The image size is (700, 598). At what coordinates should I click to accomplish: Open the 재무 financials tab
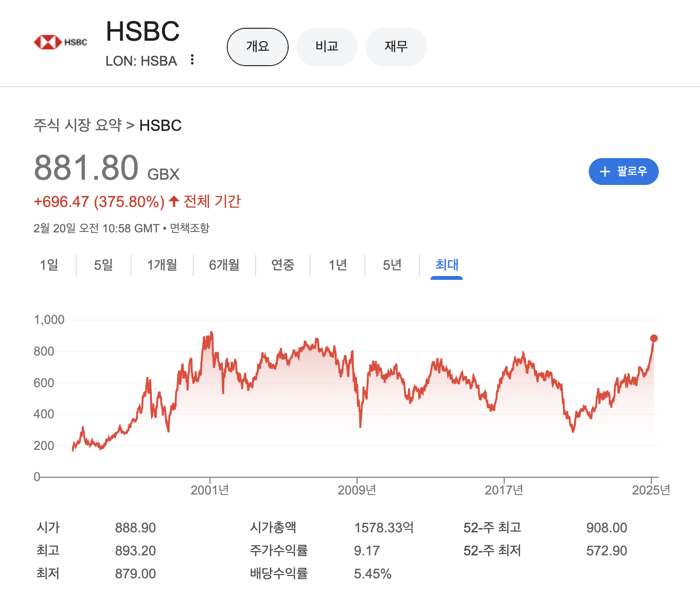pyautogui.click(x=396, y=47)
